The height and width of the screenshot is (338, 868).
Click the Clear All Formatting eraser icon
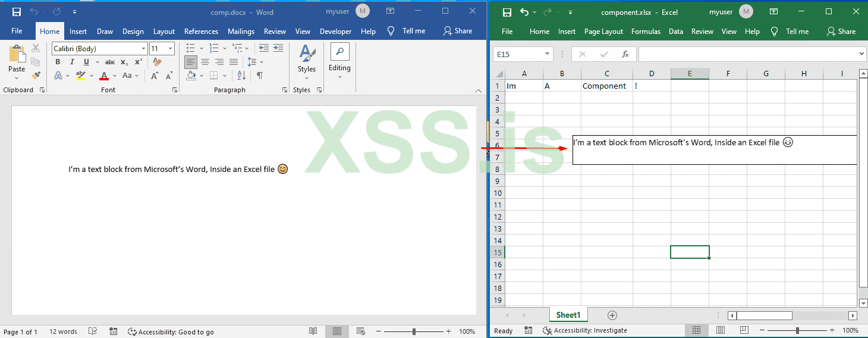(157, 62)
